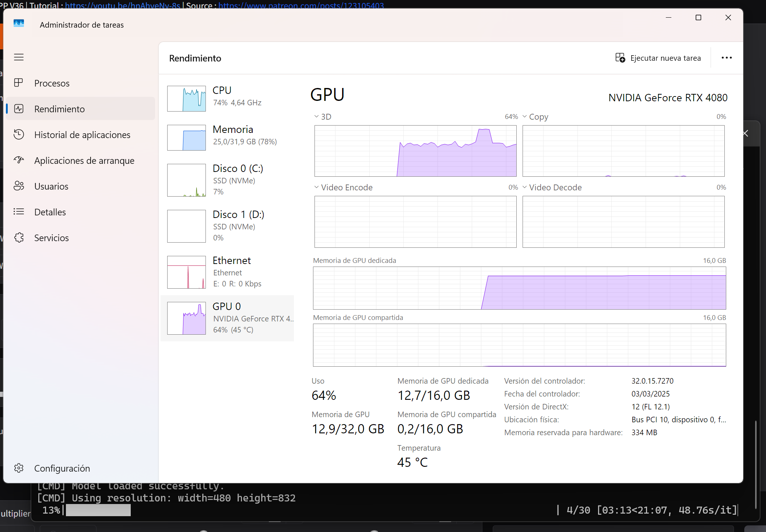The image size is (766, 532).
Task: Open Historial de aplicaciones section
Action: click(82, 135)
